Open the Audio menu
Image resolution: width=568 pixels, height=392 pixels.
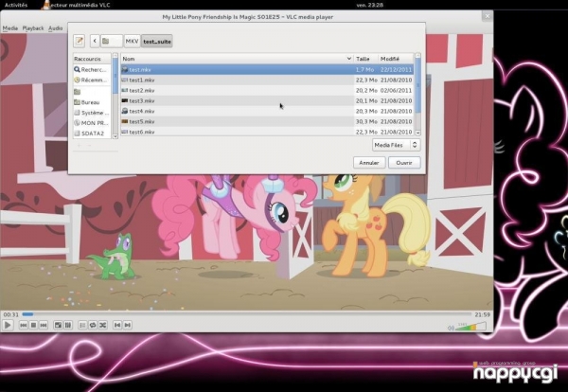tap(56, 28)
